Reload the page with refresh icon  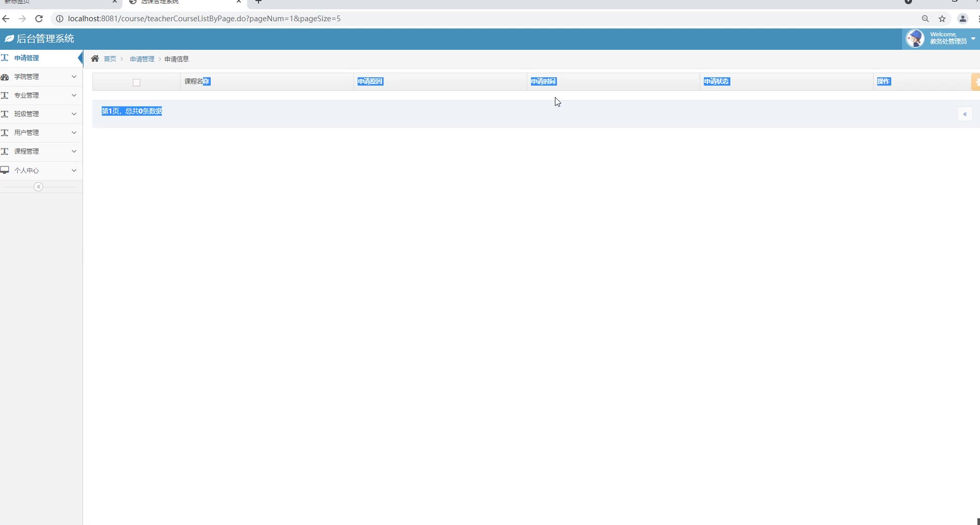coord(39,19)
